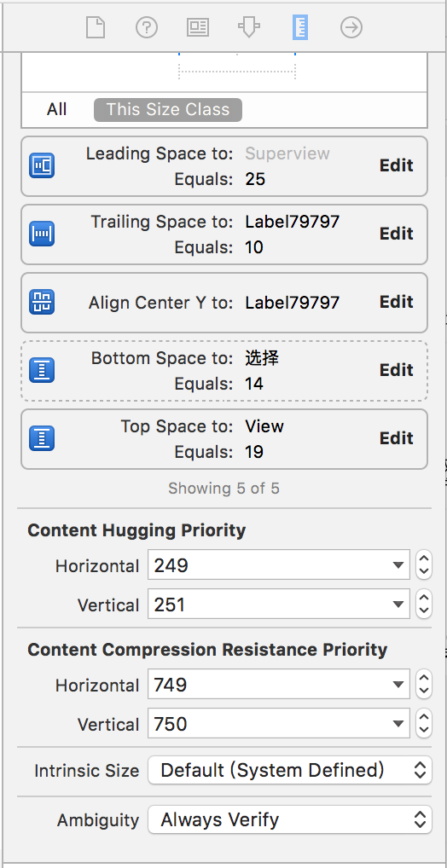Select the This Size Class filter
The height and width of the screenshot is (868, 447).
point(168,110)
